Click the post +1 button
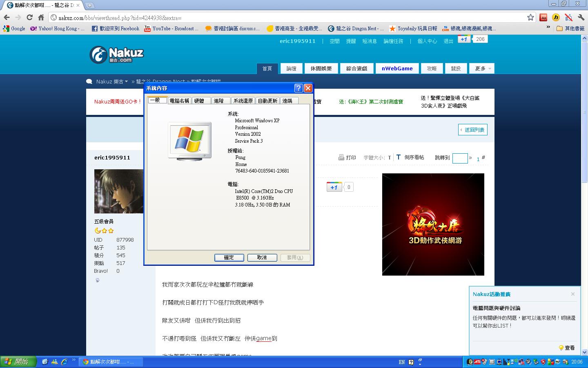 click(x=334, y=187)
